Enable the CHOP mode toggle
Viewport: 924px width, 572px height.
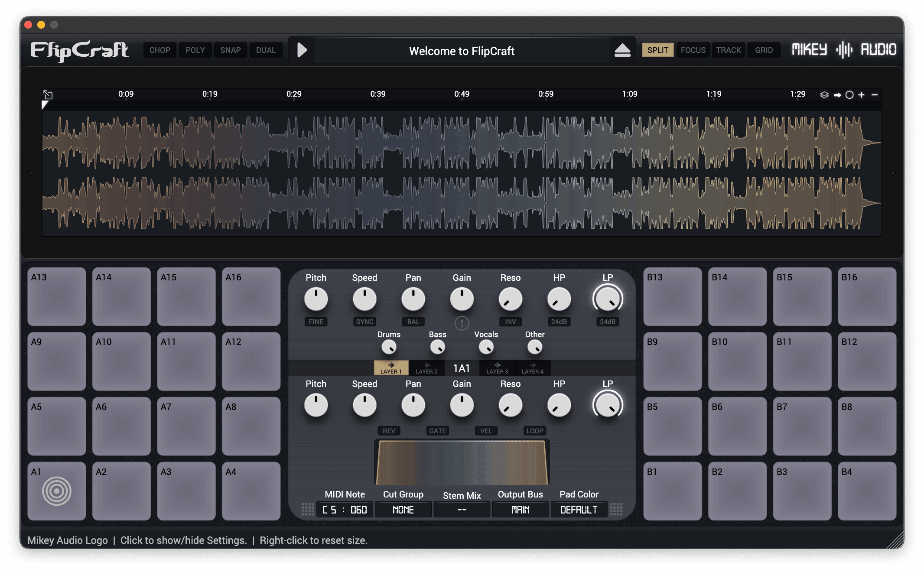pyautogui.click(x=159, y=50)
